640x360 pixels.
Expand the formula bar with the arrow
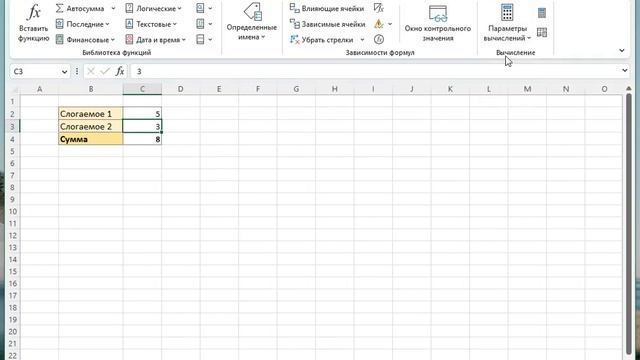tap(624, 71)
